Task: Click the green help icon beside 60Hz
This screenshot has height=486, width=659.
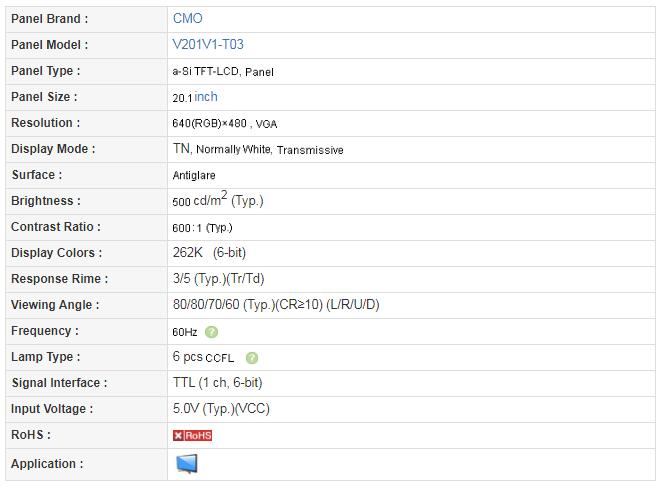Action: (x=211, y=332)
